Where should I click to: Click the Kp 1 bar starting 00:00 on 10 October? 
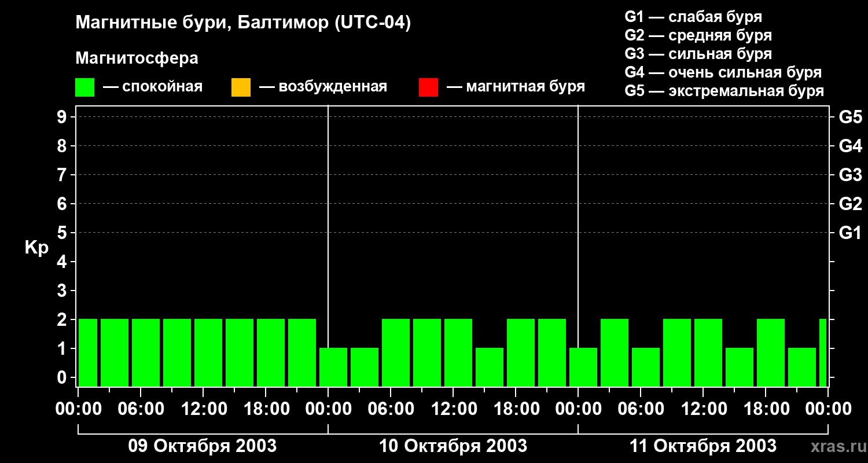tap(333, 367)
